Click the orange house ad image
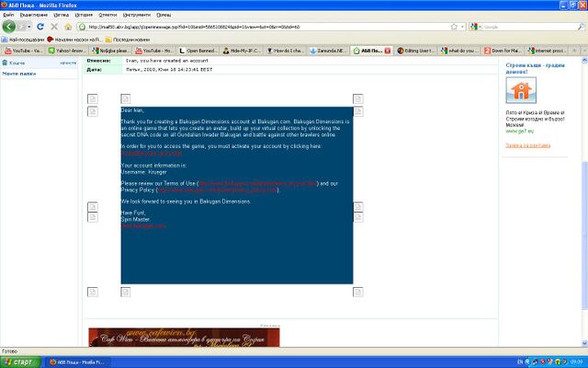The image size is (588, 368). click(521, 91)
